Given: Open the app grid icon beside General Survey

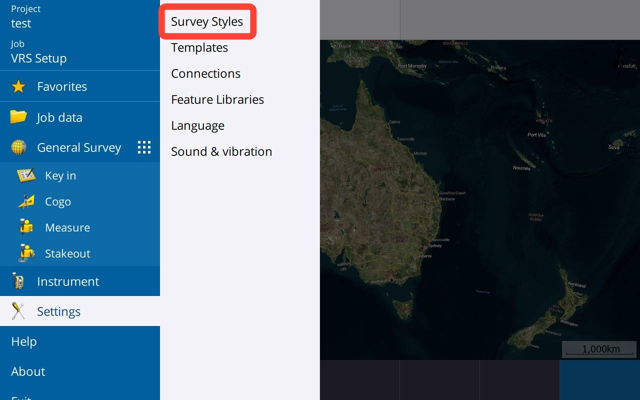Looking at the screenshot, I should pos(144,147).
